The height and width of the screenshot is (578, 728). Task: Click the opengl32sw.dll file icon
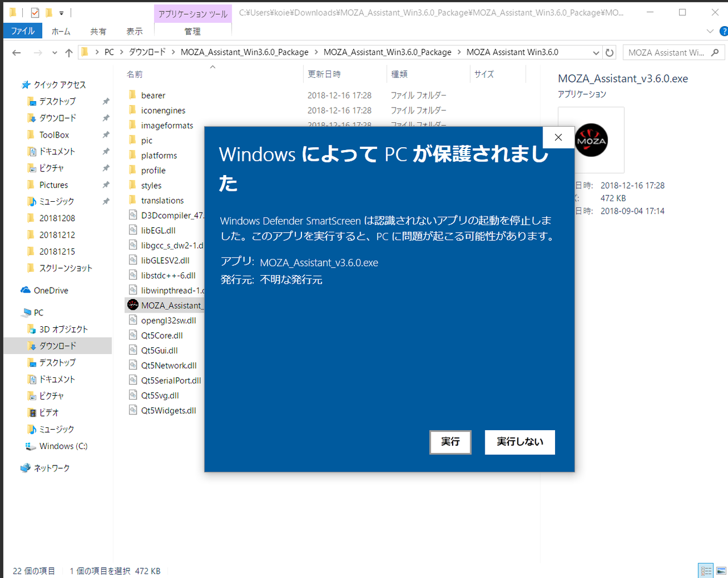[133, 321]
